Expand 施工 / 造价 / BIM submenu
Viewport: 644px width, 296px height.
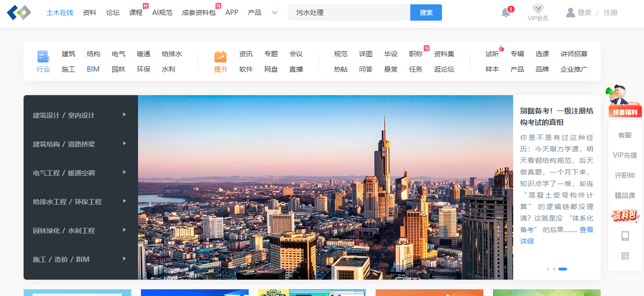pyautogui.click(x=125, y=259)
